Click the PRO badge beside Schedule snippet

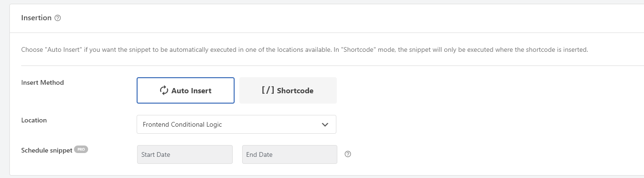click(81, 149)
